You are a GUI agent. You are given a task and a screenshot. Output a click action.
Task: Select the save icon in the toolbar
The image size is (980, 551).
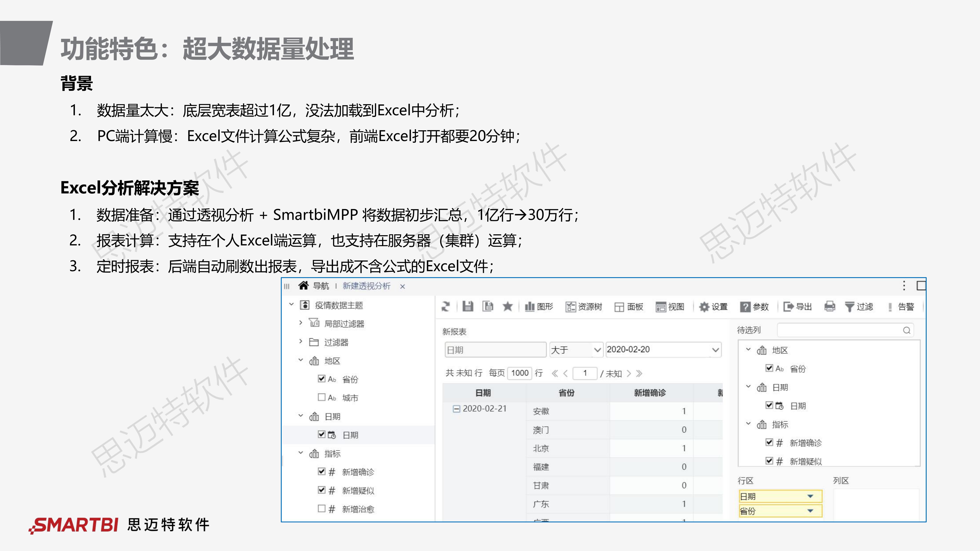coord(468,307)
